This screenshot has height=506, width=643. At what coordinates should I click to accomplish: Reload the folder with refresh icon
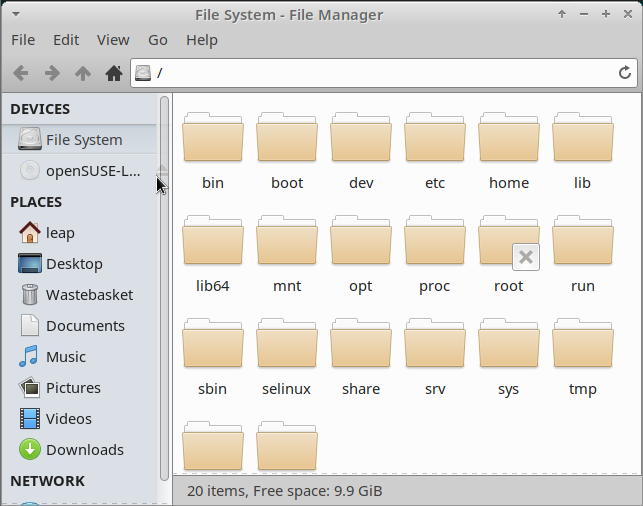pyautogui.click(x=625, y=73)
